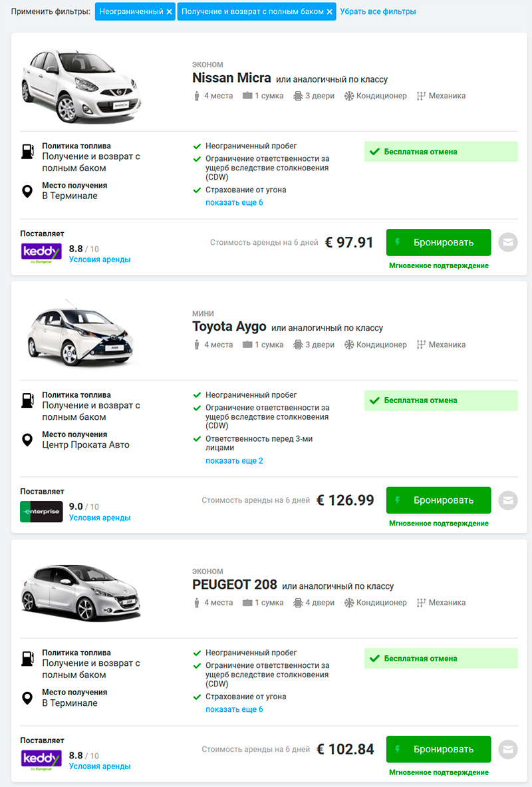Book the Toyota Aygo with Бронировать
This screenshot has width=532, height=787.
(438, 500)
